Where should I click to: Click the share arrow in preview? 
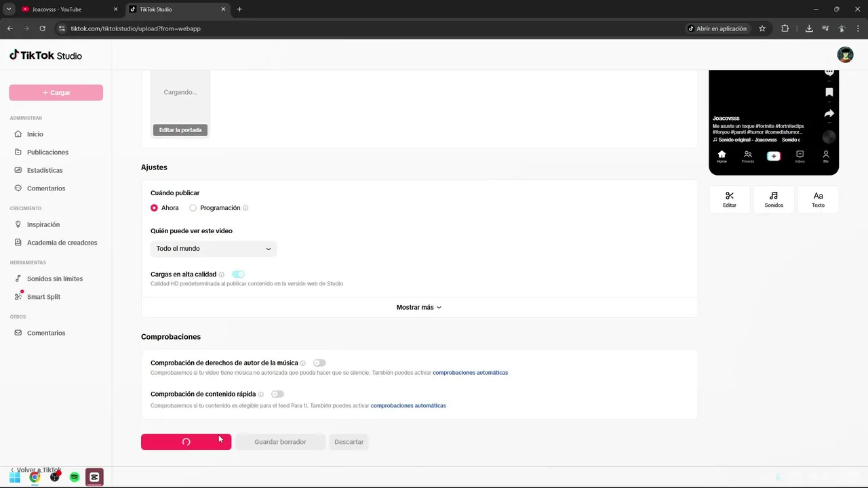829,114
